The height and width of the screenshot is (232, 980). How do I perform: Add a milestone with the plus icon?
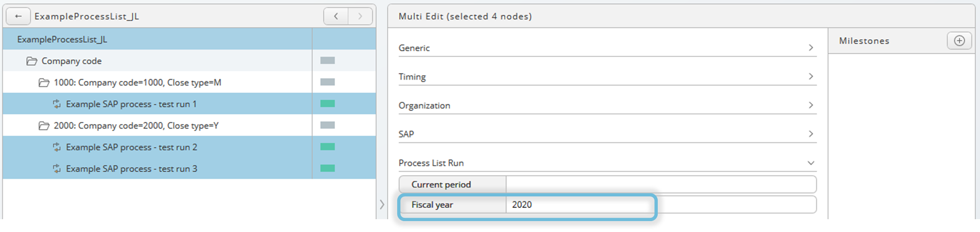tap(959, 41)
